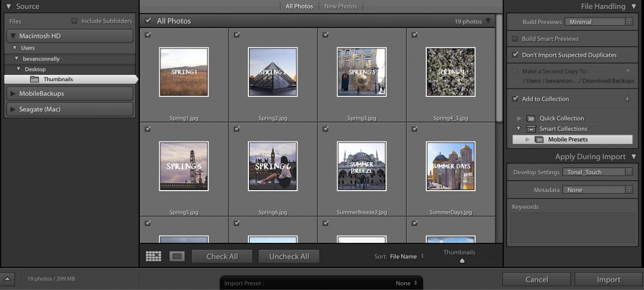Toggle Don't Import Suspected Duplicates checkbox
This screenshot has width=644, height=290.
(514, 55)
